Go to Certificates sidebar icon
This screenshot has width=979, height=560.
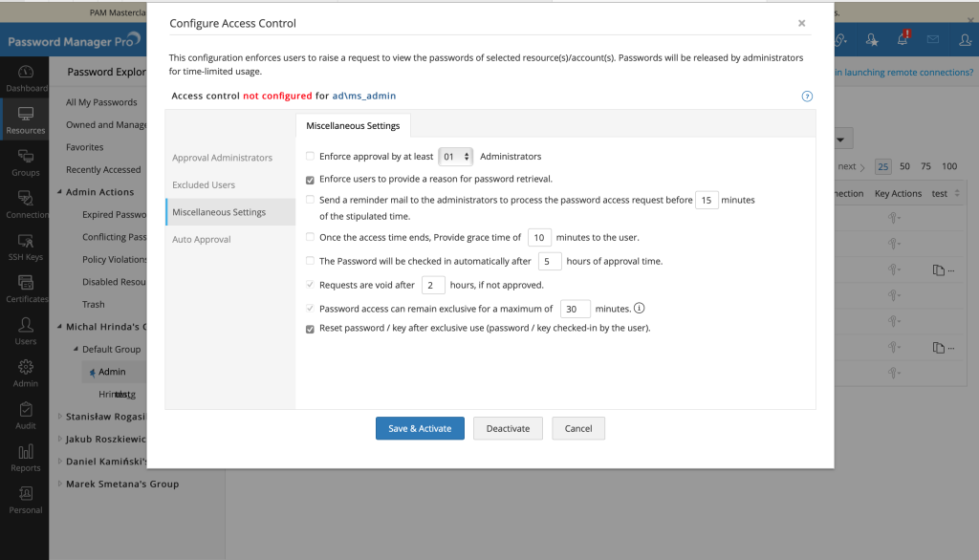[x=26, y=289]
